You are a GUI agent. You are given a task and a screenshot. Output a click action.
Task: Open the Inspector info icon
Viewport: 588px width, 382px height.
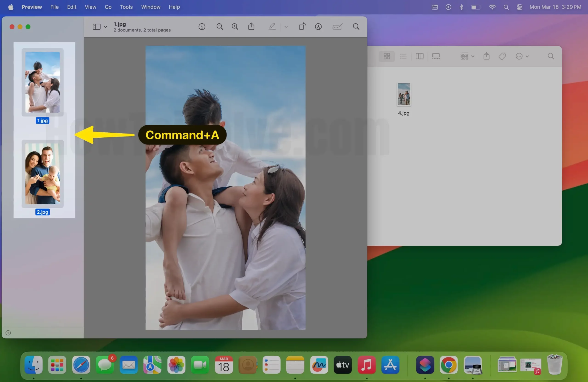click(202, 27)
